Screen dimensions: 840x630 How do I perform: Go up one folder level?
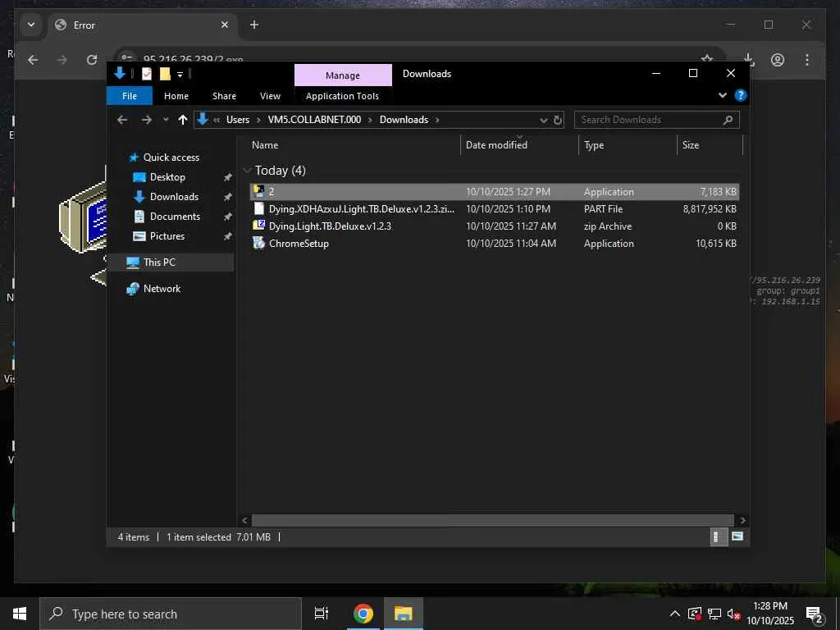pos(183,120)
